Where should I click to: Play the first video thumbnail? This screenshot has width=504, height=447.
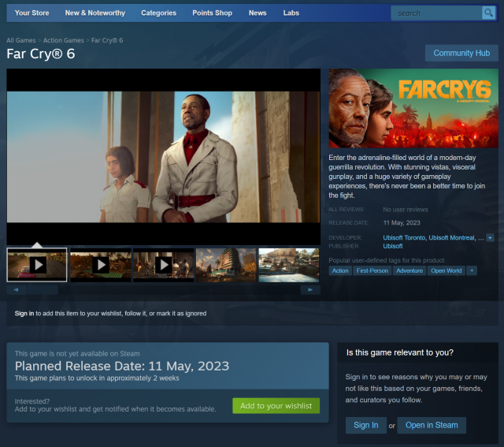(37, 265)
